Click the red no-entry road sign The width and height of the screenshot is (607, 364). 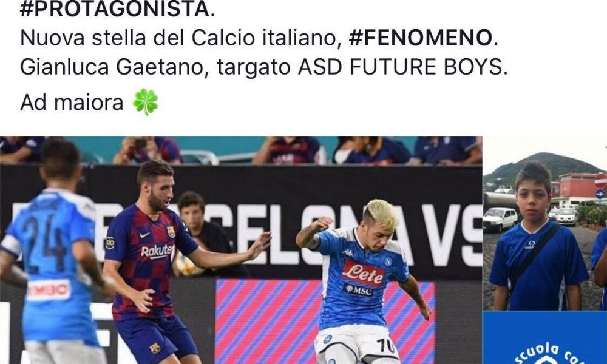click(x=601, y=180)
